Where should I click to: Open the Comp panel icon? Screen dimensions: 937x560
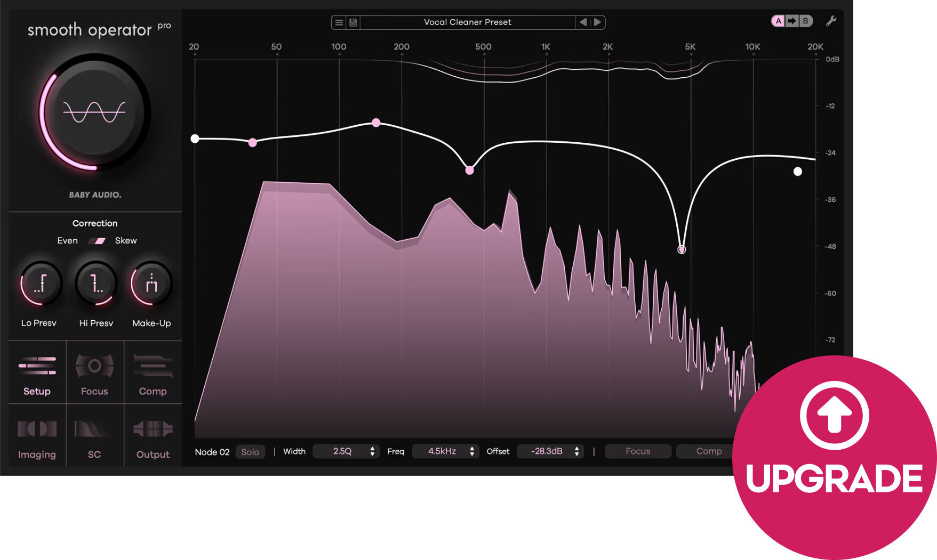[x=152, y=368]
